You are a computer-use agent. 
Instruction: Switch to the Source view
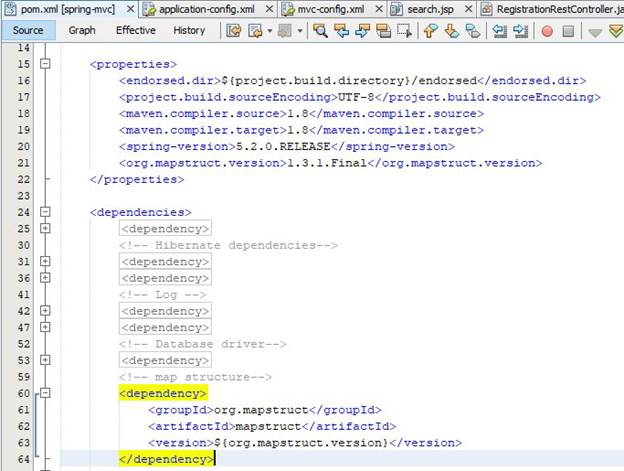coord(28,30)
